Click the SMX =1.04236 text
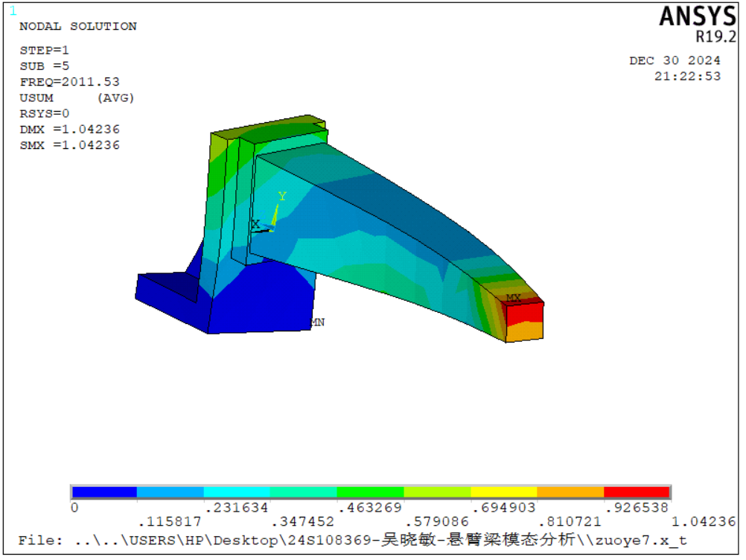Screen dimensions: 746x560 [x=69, y=145]
